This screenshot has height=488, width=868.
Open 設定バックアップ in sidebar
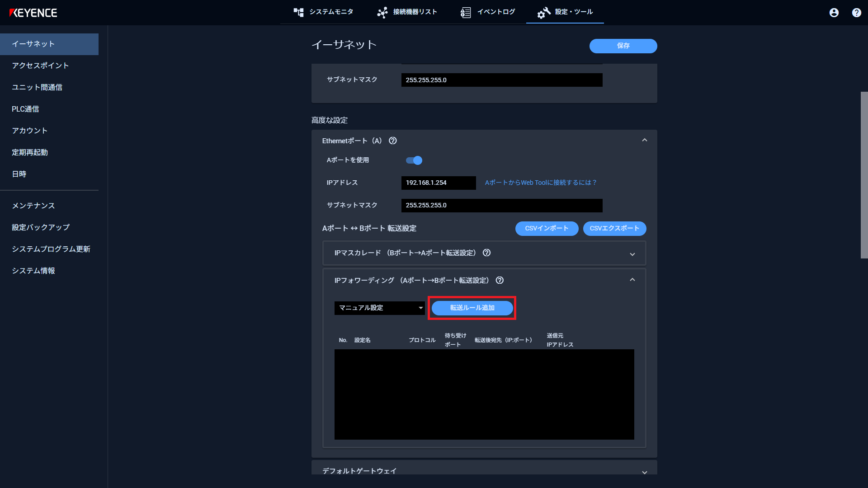click(49, 228)
